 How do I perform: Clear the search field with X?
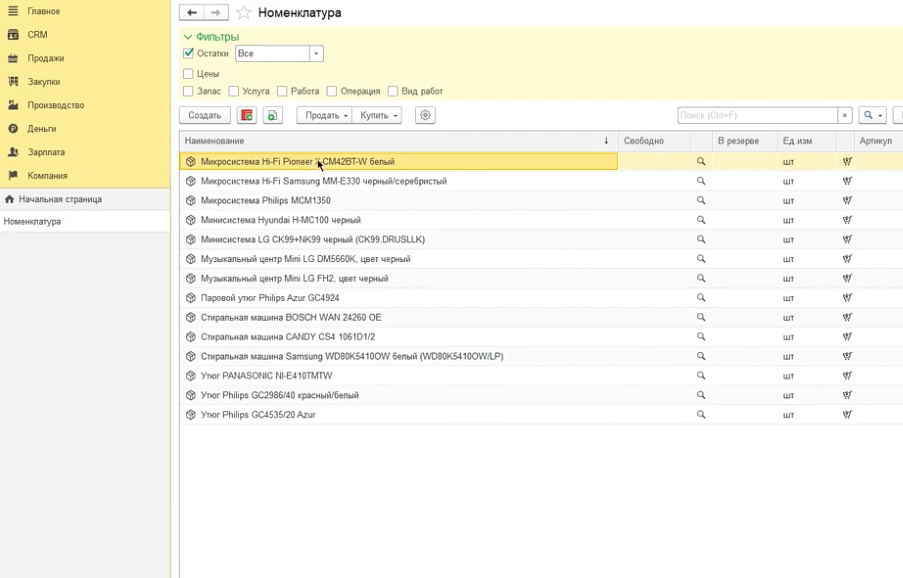click(845, 115)
